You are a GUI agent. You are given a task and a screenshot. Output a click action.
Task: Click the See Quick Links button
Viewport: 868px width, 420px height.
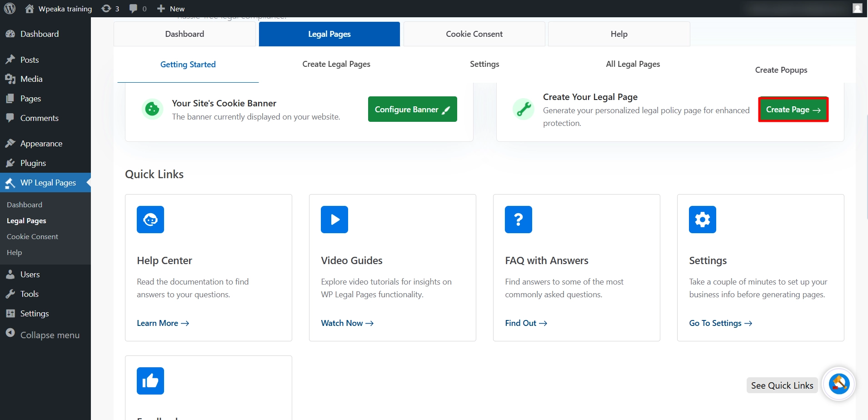coord(782,385)
